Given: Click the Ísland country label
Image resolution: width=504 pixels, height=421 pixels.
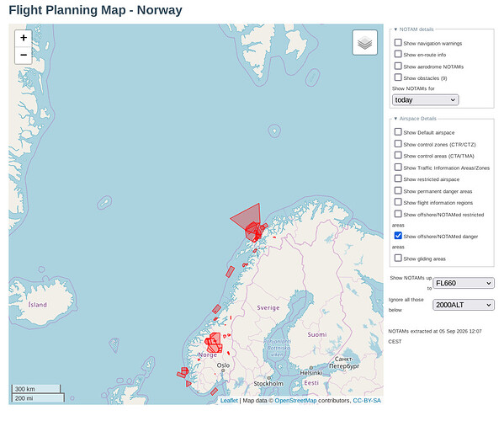Looking at the screenshot, I should point(38,305).
